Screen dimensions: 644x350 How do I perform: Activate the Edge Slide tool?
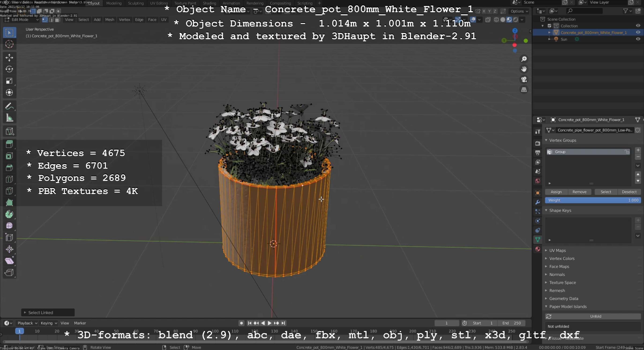click(x=10, y=238)
